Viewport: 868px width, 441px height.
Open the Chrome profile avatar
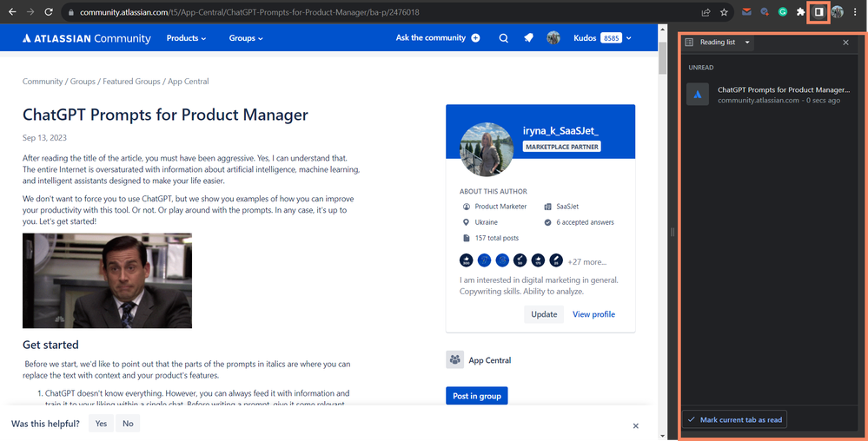[x=837, y=11]
